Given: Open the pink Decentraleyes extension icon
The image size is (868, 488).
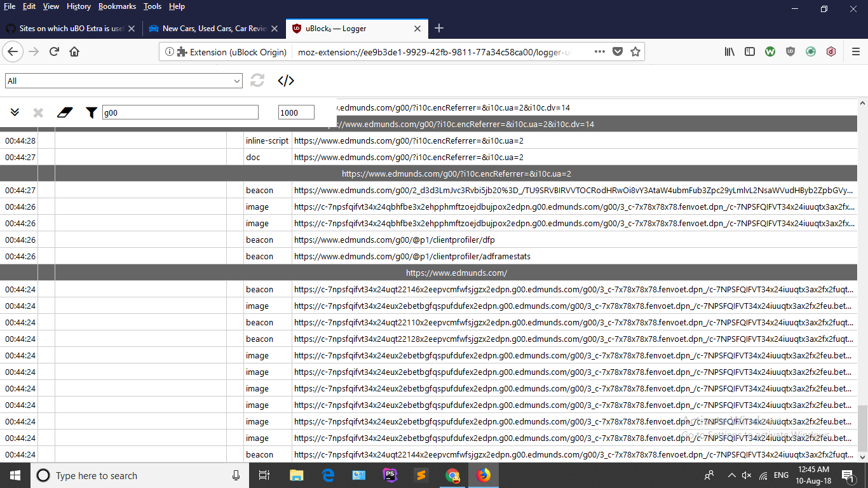Looking at the screenshot, I should click(831, 51).
